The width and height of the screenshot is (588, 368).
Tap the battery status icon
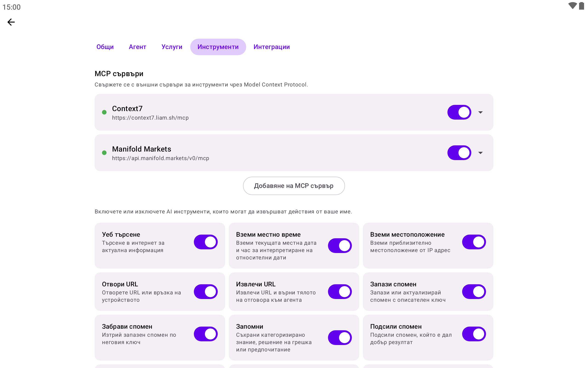coord(581,6)
